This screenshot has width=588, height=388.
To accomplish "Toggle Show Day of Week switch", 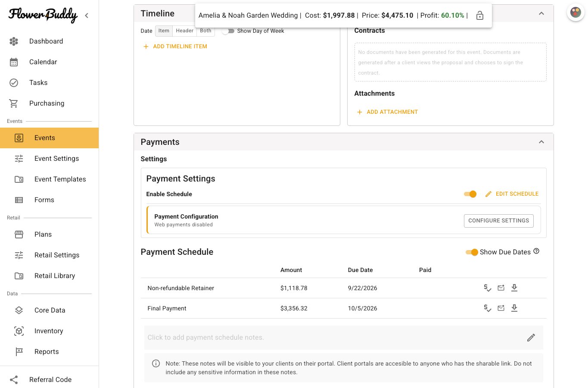I will (x=228, y=31).
